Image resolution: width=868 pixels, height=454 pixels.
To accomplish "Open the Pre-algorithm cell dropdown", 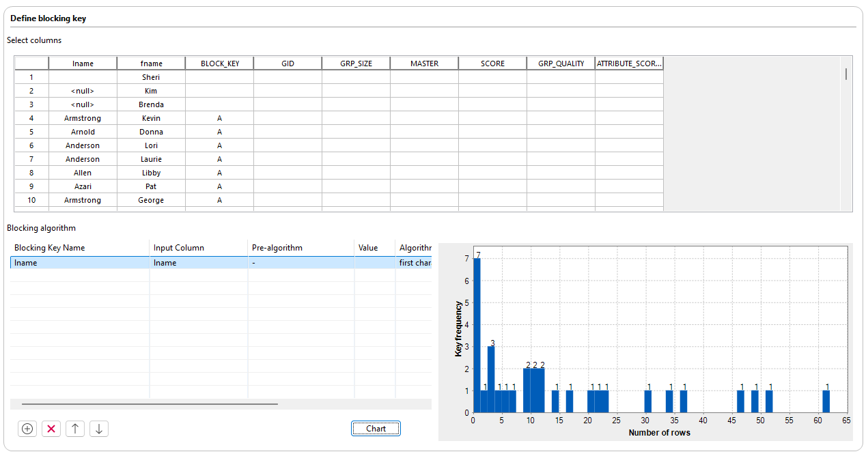I will point(300,263).
